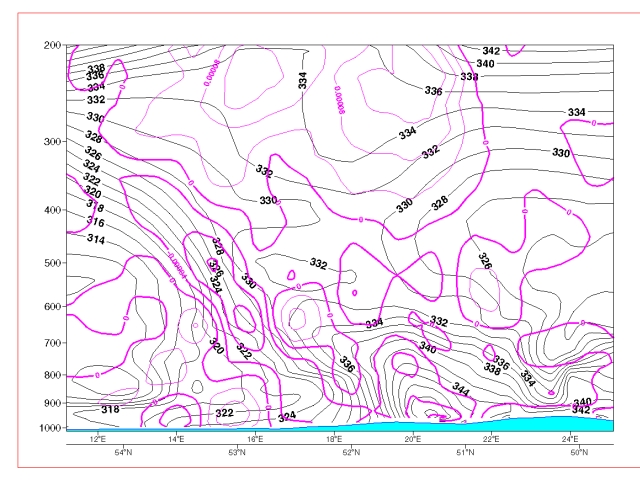The height and width of the screenshot is (494, 640).
Task: Click the 16°E longitude axis label
Action: click(x=255, y=440)
